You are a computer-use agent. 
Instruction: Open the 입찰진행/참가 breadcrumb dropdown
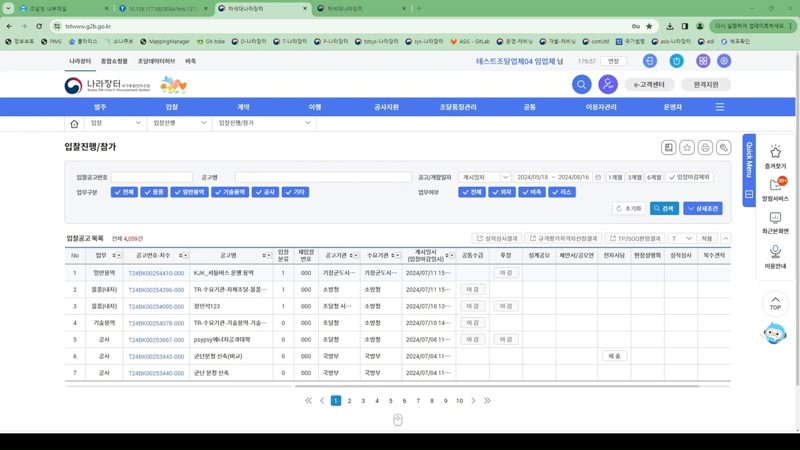[264, 123]
